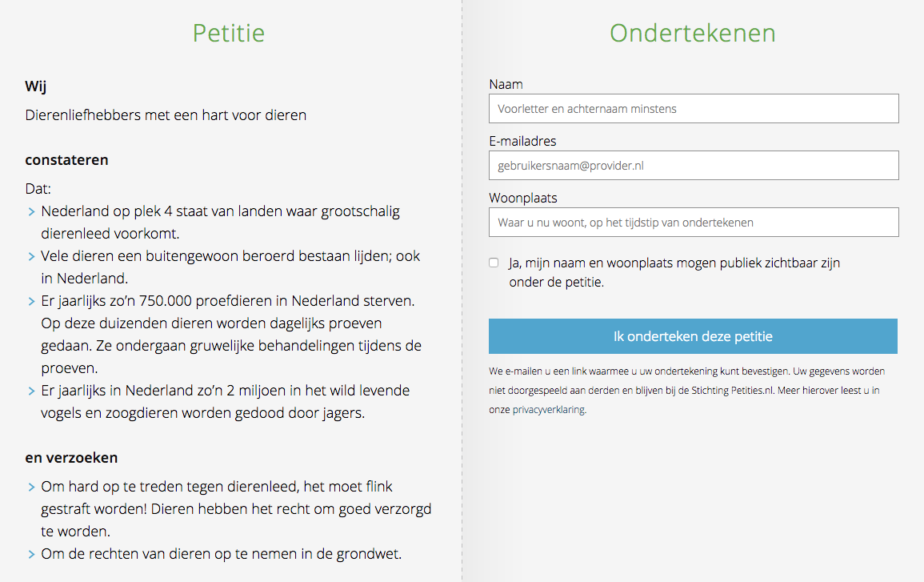Click the "E-mailadres" field label
This screenshot has height=582, width=924.
tap(522, 141)
